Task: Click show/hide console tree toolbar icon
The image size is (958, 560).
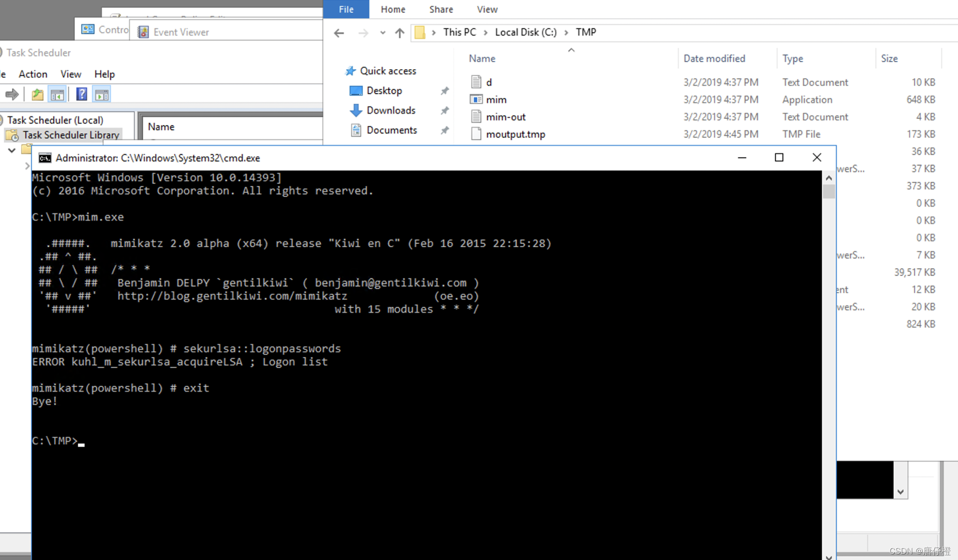Action: coord(57,94)
